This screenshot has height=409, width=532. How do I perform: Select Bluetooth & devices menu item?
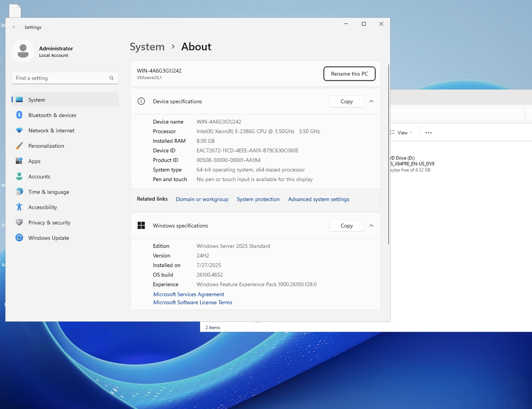[65, 115]
